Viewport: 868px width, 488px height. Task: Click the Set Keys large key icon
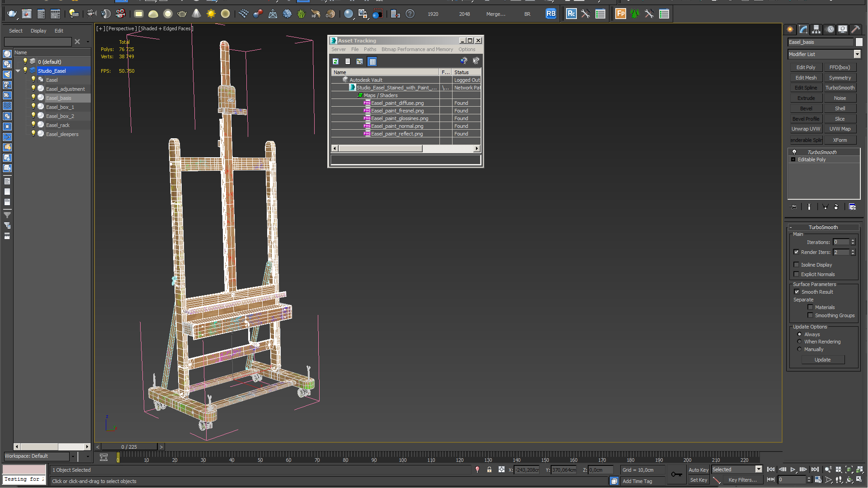[x=676, y=474]
